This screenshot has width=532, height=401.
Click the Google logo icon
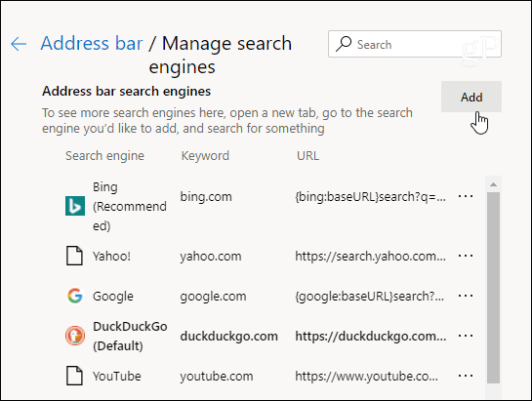pos(75,296)
